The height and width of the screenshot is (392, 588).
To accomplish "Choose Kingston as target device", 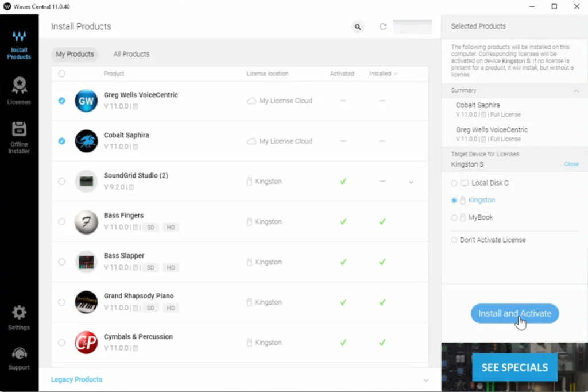I will (x=454, y=201).
